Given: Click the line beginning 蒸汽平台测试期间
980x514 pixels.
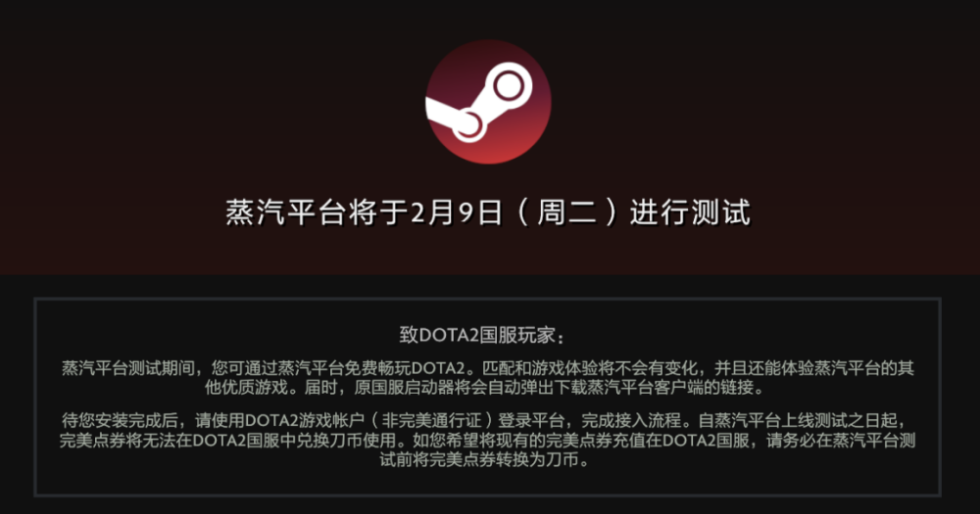Looking at the screenshot, I should point(487,368).
